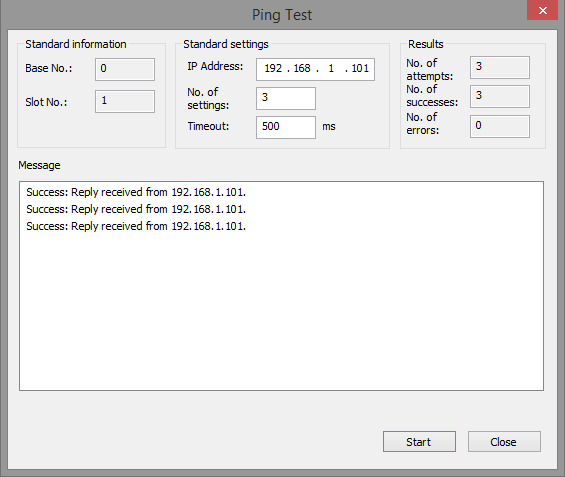The width and height of the screenshot is (565, 477).
Task: Click the Timeout label
Action: pos(208,126)
